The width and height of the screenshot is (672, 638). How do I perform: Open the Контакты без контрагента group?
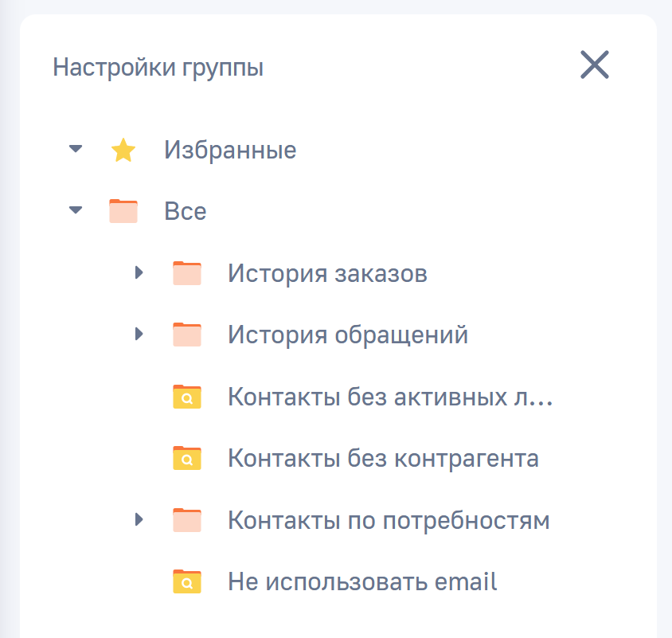pos(383,458)
